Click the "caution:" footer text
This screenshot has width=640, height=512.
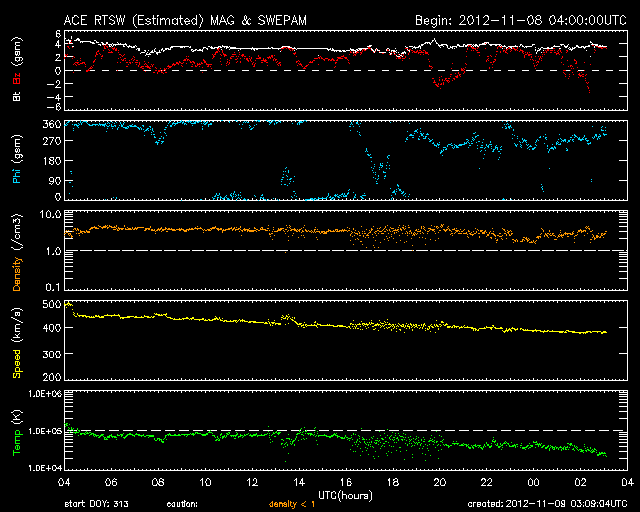(182, 504)
